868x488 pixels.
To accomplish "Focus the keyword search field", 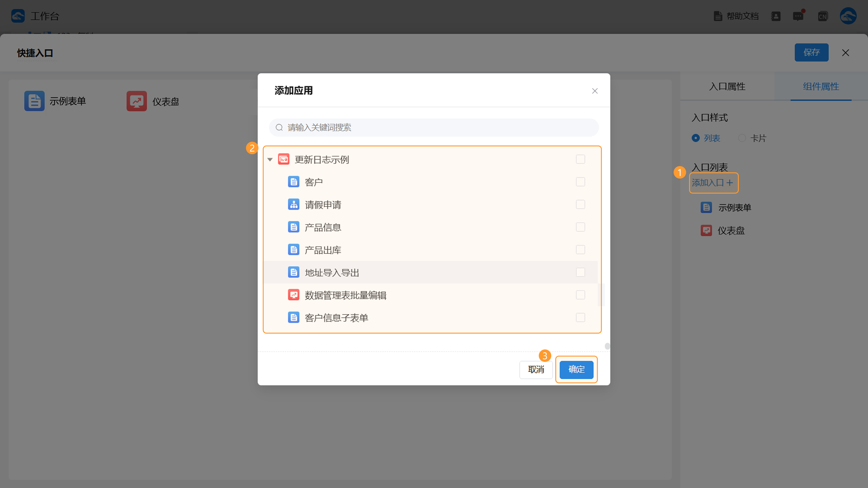I will pos(434,127).
